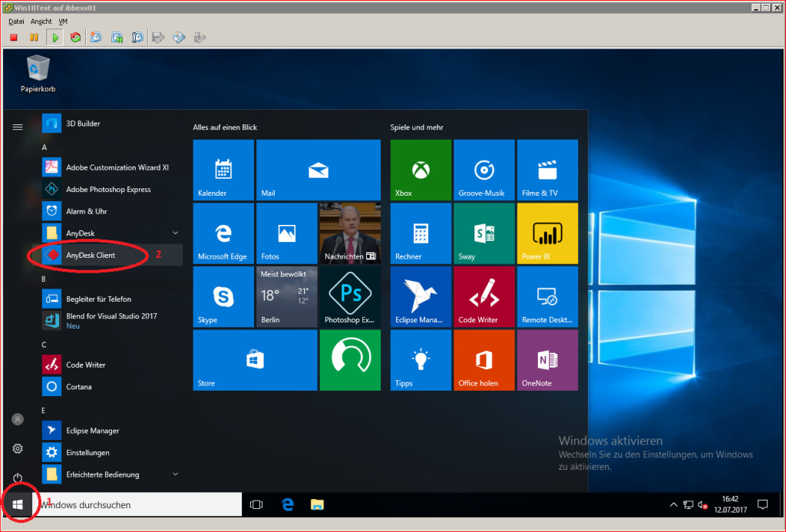Show hidden system tray icons

673,505
